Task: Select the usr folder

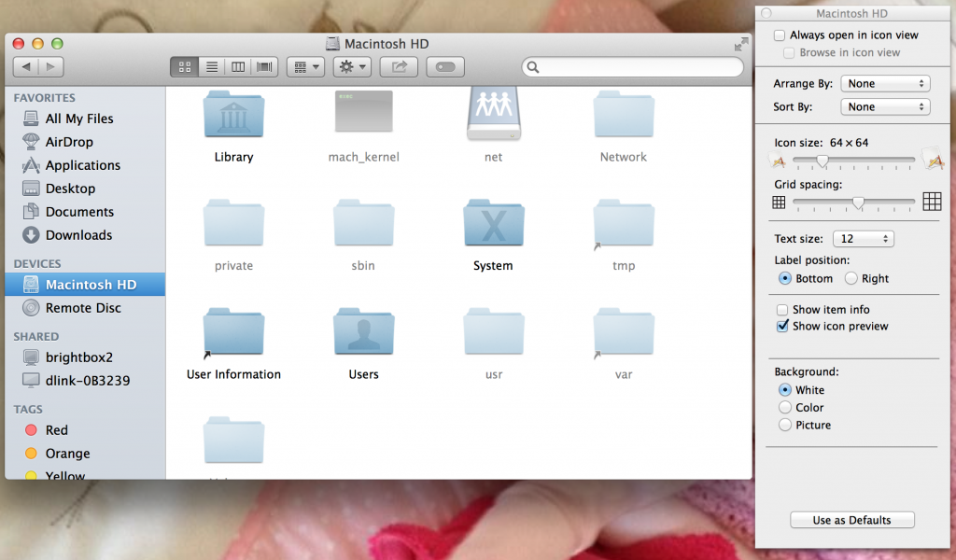Action: click(493, 331)
